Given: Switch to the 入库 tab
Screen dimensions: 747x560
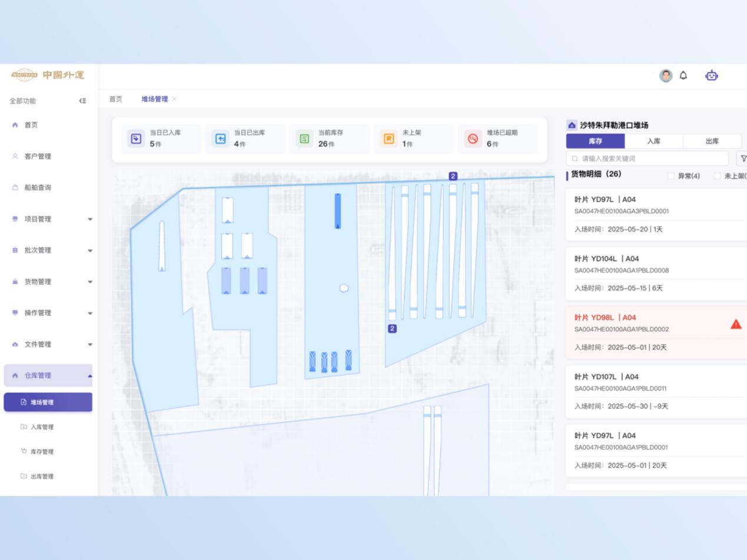Looking at the screenshot, I should 653,141.
